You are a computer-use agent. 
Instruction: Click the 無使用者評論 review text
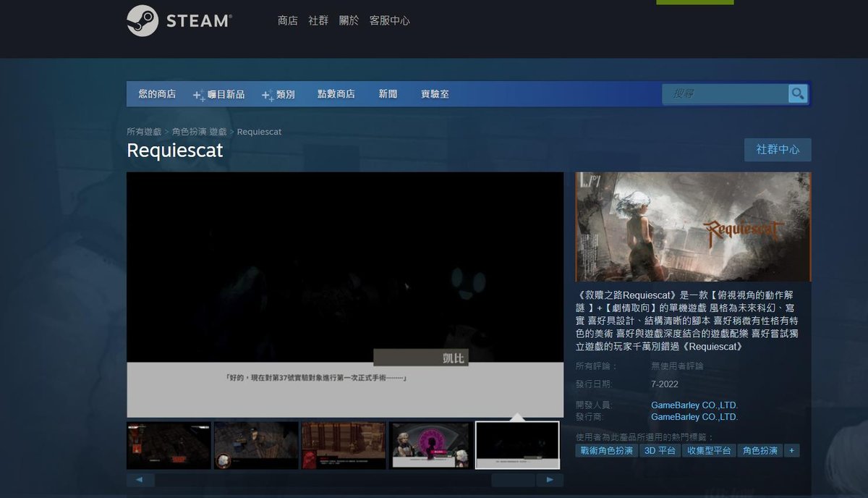click(x=677, y=366)
